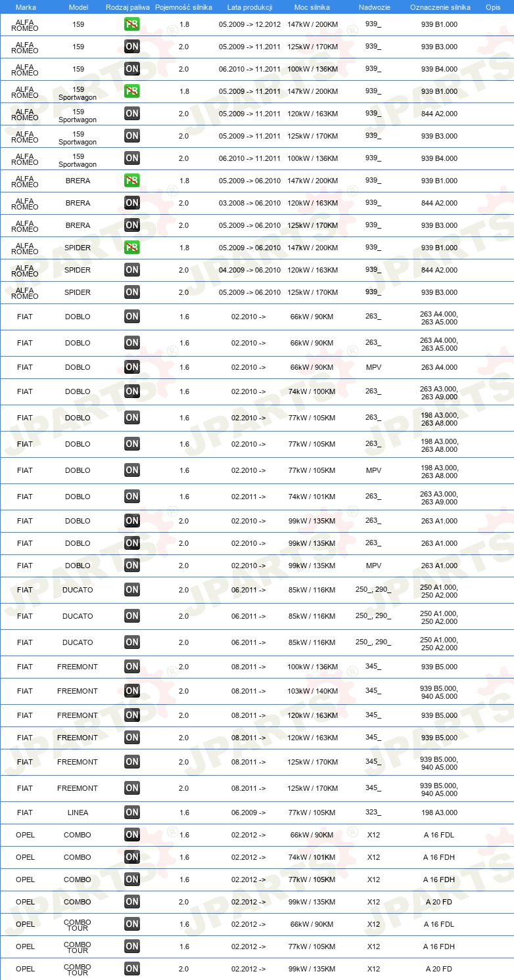Click ON diesel icon in OPEL COMBO 101KM row
The height and width of the screenshot is (980, 514).
[132, 857]
